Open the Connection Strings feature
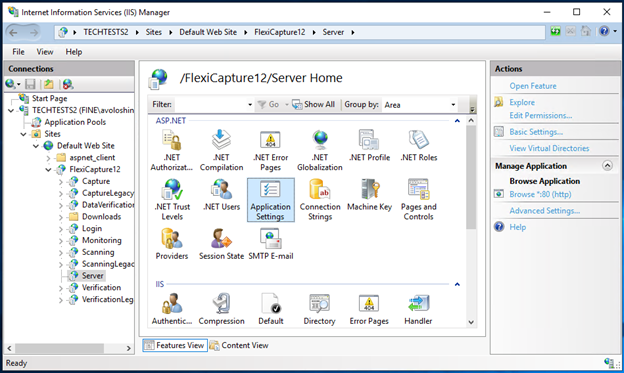The height and width of the screenshot is (373, 624). coord(320,199)
